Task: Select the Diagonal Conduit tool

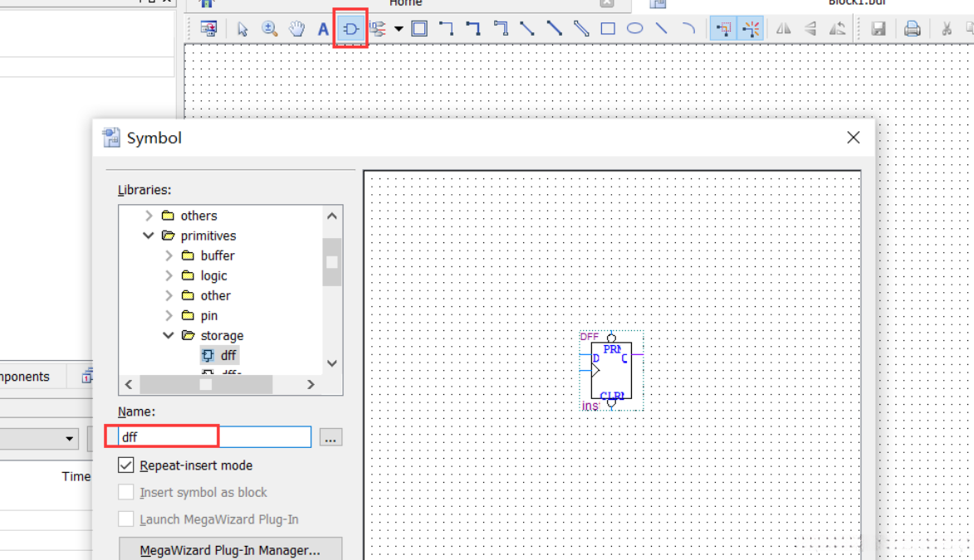Action: [x=581, y=28]
